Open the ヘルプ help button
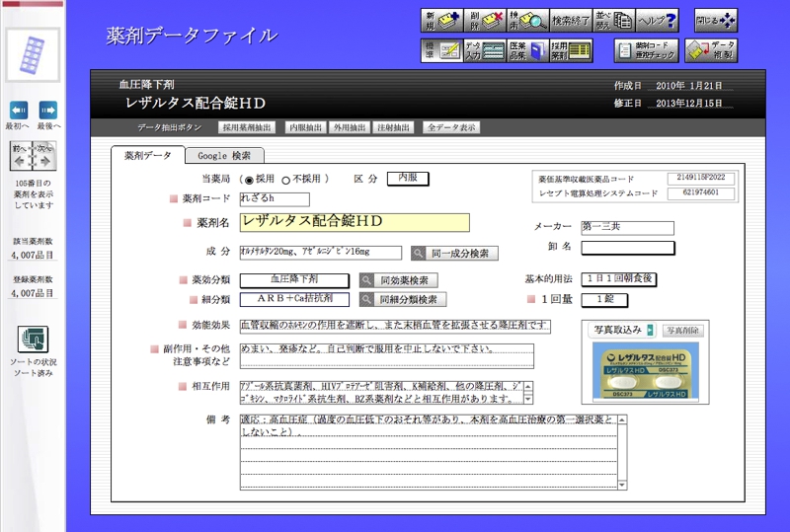Screen dimensions: 790x532 point(657,21)
